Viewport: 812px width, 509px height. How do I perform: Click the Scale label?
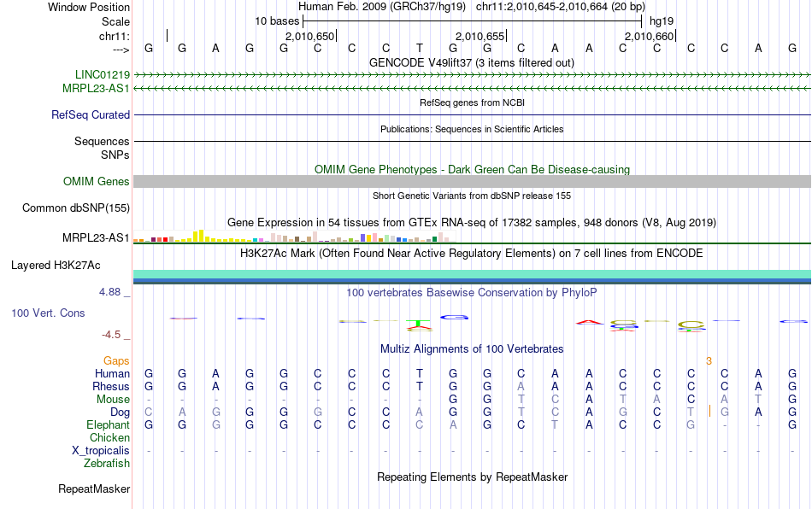pyautogui.click(x=116, y=21)
